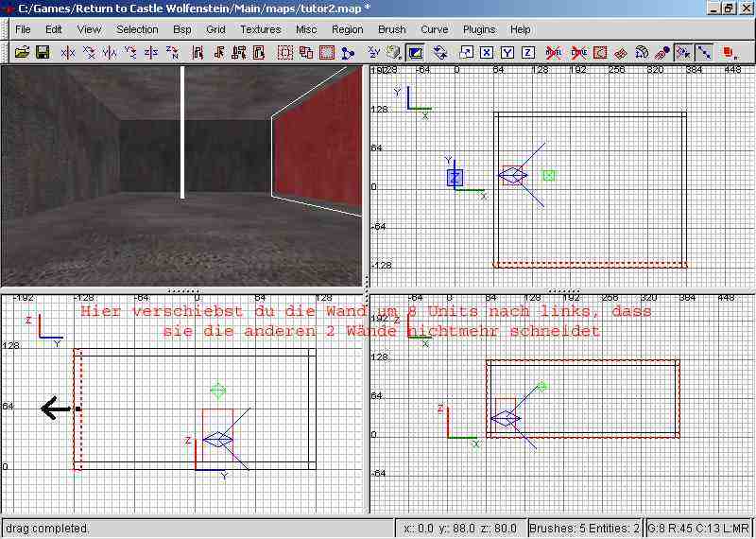Toggle the scale Z axis lock

point(527,52)
